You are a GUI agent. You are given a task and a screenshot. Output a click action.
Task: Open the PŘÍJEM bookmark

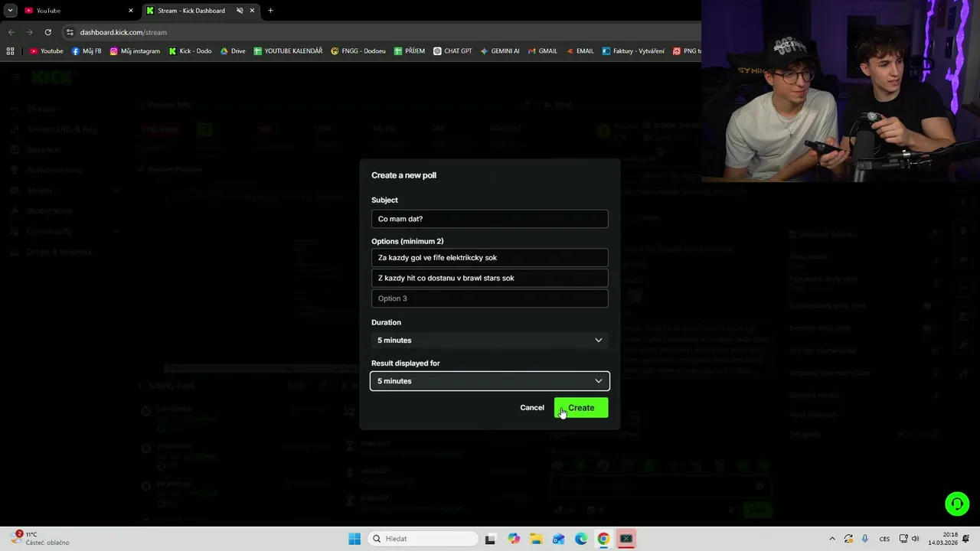pos(410,51)
